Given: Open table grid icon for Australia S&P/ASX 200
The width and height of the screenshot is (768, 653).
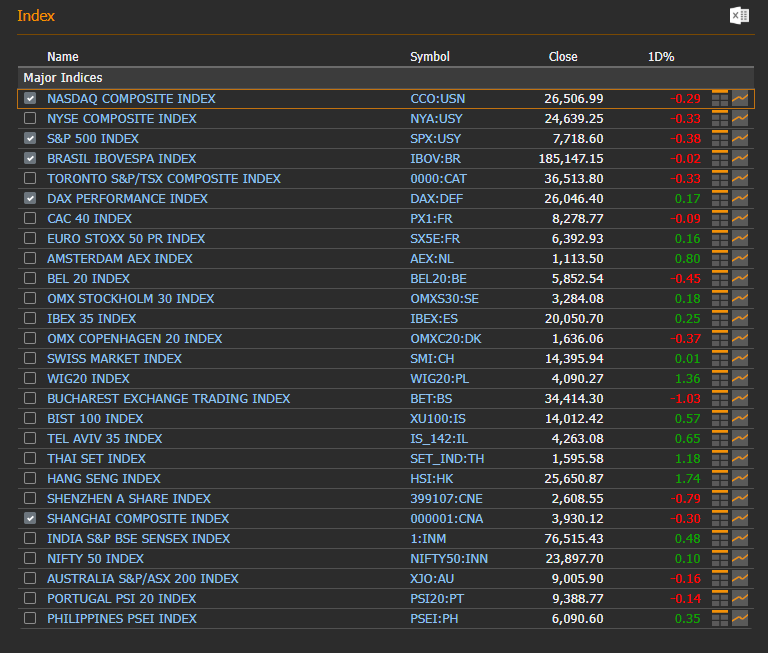Looking at the screenshot, I should [x=720, y=579].
